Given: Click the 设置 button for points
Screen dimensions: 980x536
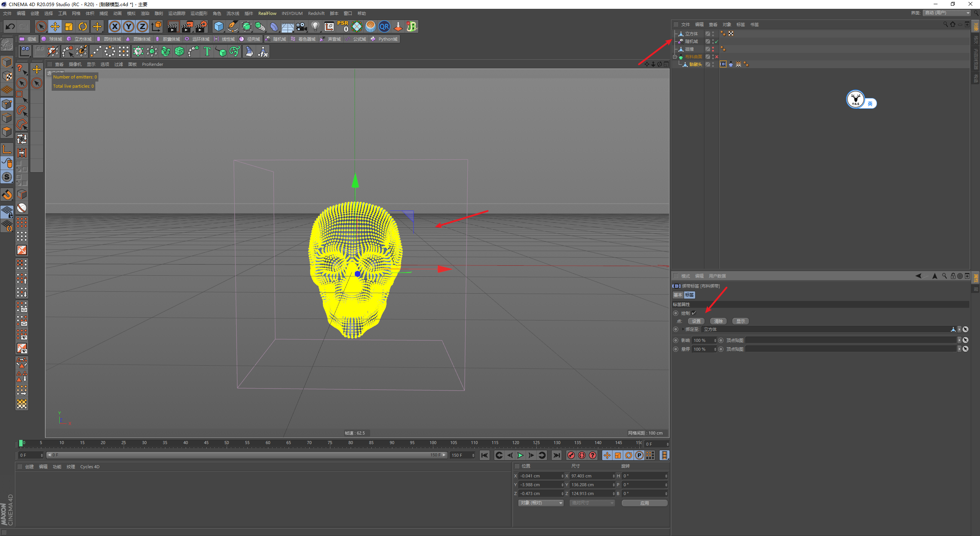Looking at the screenshot, I should (x=696, y=321).
